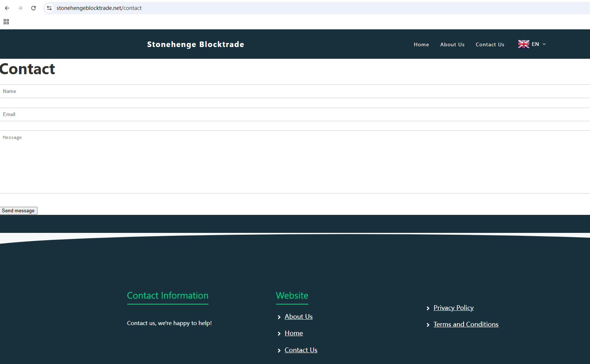The image size is (590, 364).
Task: Reload the page with refresh icon
Action: 33,8
